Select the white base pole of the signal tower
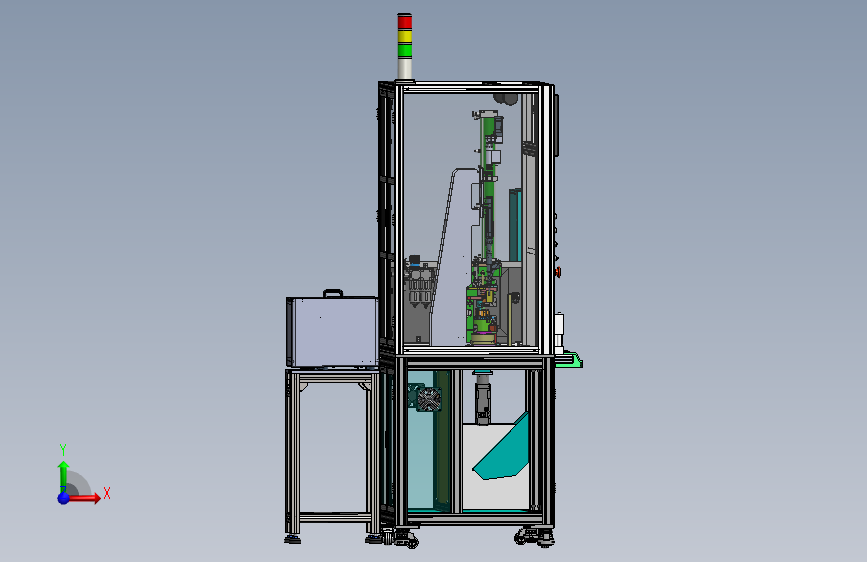 tap(405, 69)
